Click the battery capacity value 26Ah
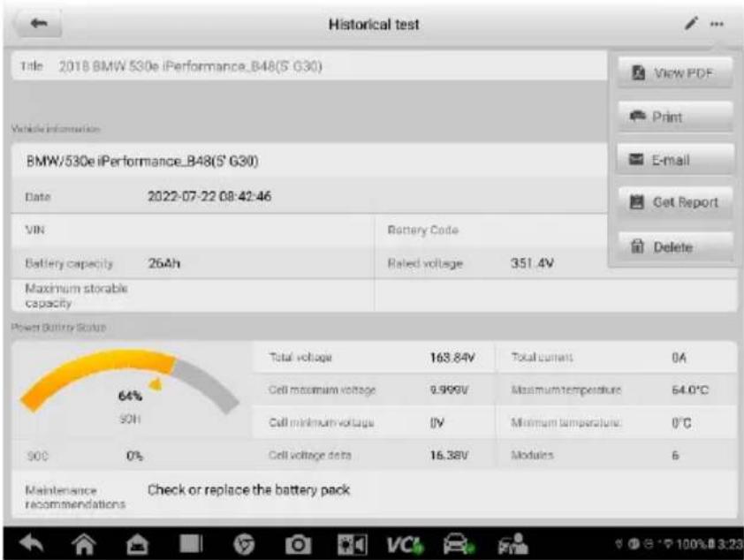744x560 pixels. coord(164,263)
